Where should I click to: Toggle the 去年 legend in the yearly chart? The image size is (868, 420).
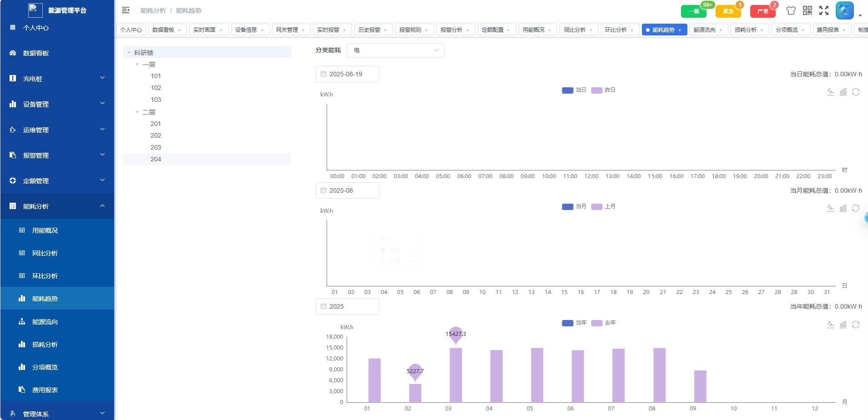click(604, 323)
